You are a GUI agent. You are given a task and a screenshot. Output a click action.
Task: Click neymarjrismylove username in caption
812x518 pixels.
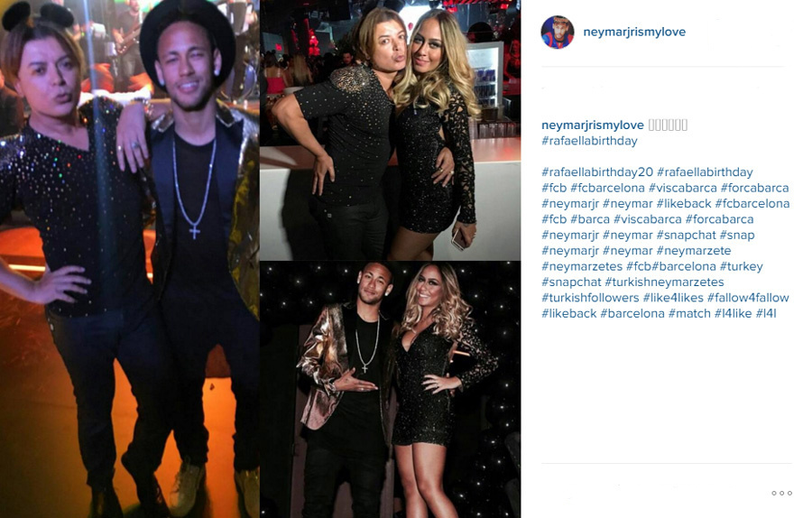pyautogui.click(x=593, y=125)
